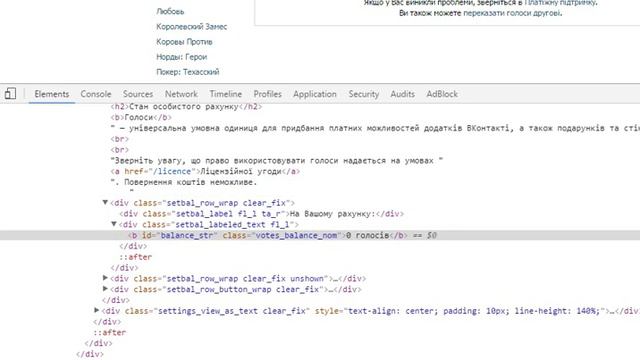The height and width of the screenshot is (360, 640).
Task: Follow the 'переказати голоси другові' link
Action: [x=512, y=13]
